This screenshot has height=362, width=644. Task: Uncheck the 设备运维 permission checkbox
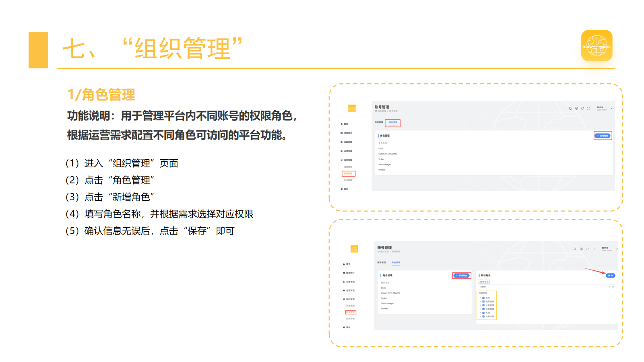483,317
